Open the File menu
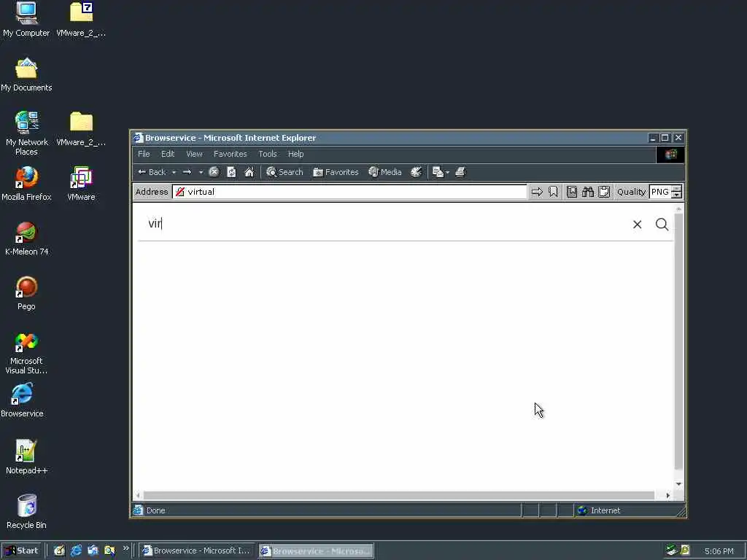The image size is (747, 560). [144, 154]
